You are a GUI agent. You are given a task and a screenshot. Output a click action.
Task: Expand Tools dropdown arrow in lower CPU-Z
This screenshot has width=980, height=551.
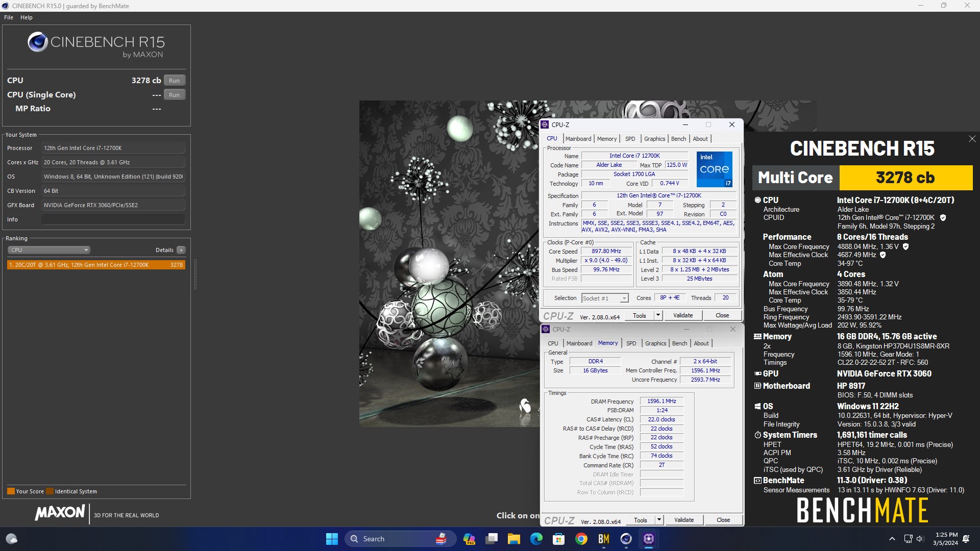point(659,520)
